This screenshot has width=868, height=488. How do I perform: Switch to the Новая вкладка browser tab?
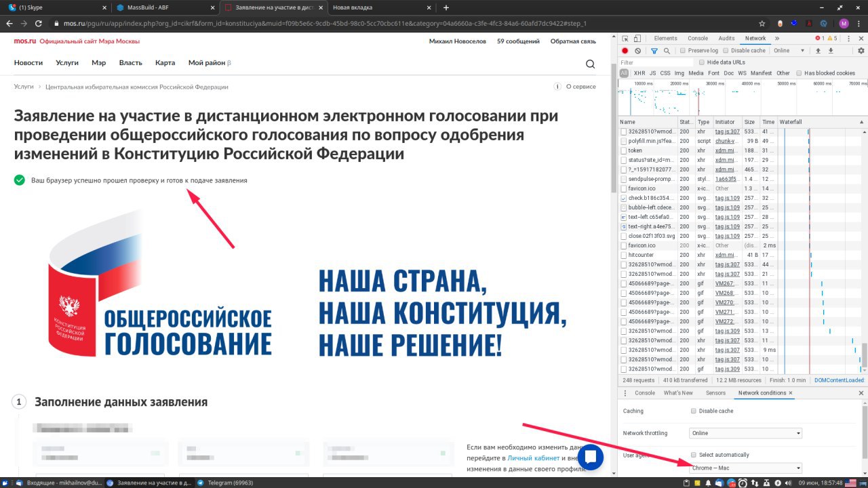tap(380, 7)
